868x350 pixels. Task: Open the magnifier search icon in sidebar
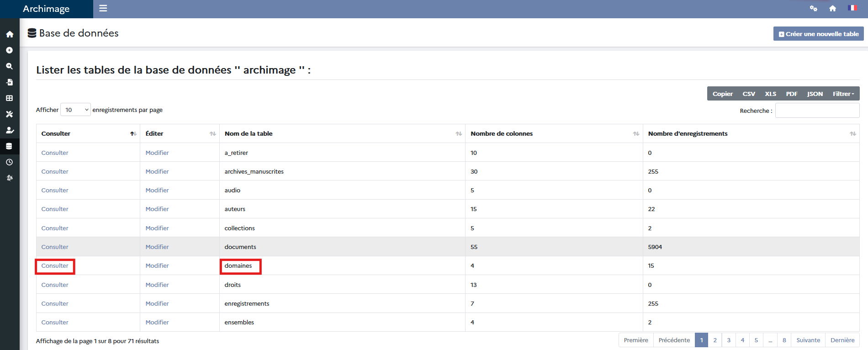pyautogui.click(x=9, y=66)
